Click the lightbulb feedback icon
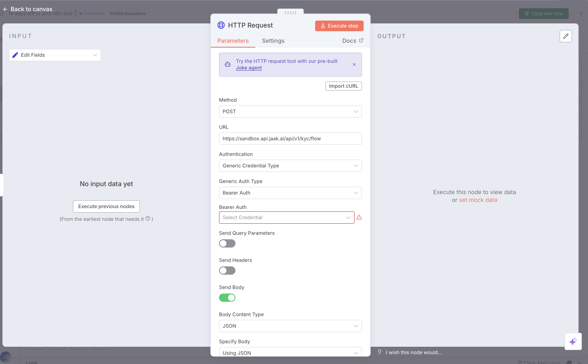Screen dimensions: 588x364 [379, 352]
